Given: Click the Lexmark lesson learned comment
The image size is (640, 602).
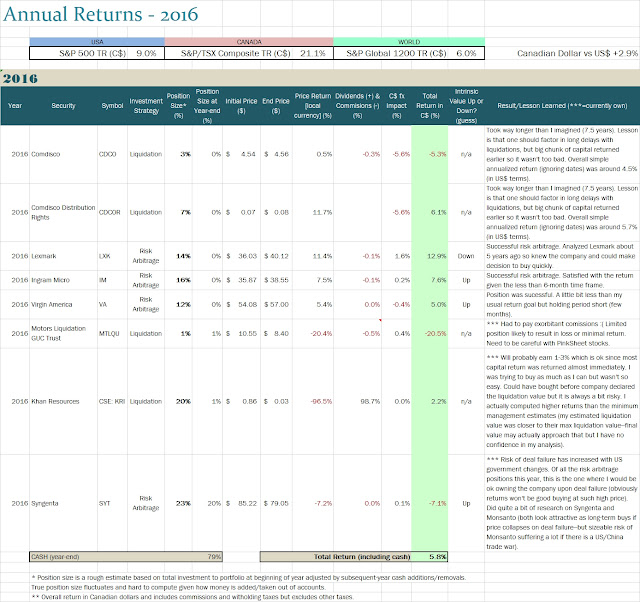Looking at the screenshot, I should 560,256.
